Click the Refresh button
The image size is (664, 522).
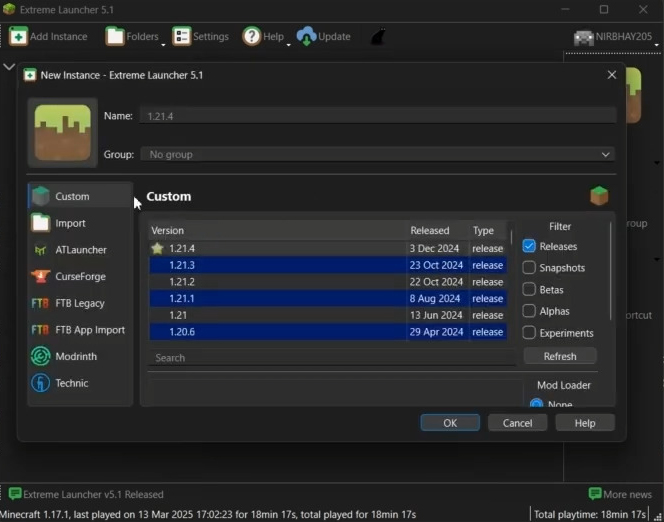(560, 356)
